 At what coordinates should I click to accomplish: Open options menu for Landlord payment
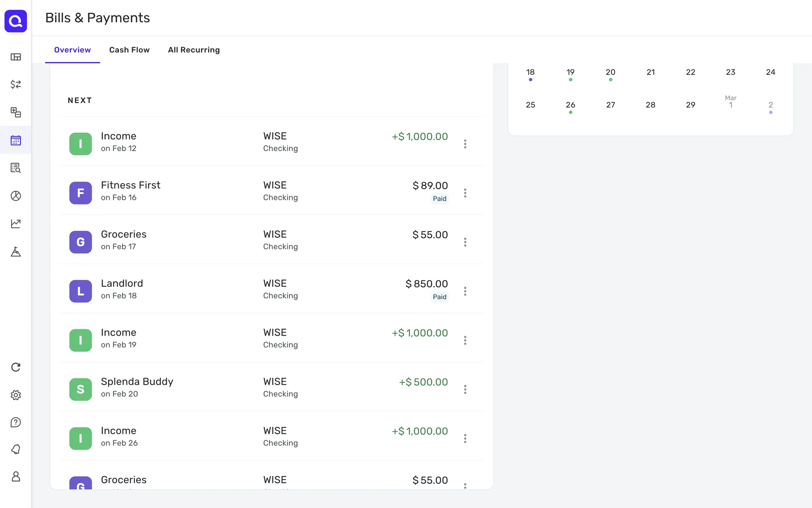click(x=465, y=291)
